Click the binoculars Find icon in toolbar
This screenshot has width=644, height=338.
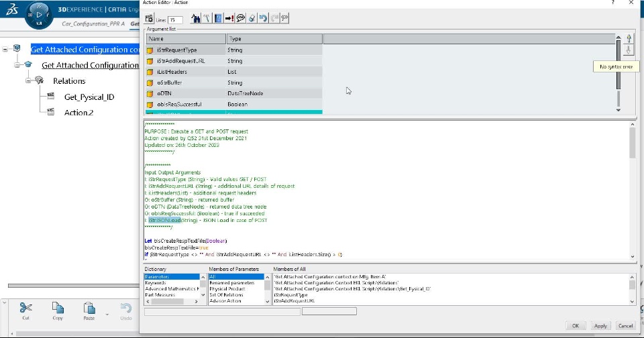pyautogui.click(x=196, y=18)
